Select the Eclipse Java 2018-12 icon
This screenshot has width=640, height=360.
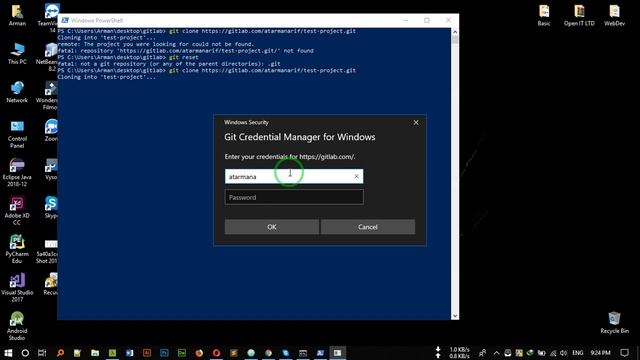pos(17,172)
